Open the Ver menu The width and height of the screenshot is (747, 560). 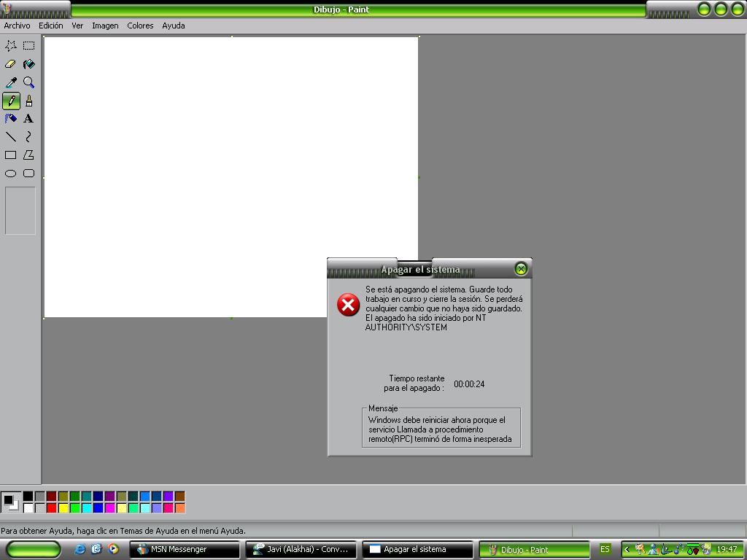point(77,26)
